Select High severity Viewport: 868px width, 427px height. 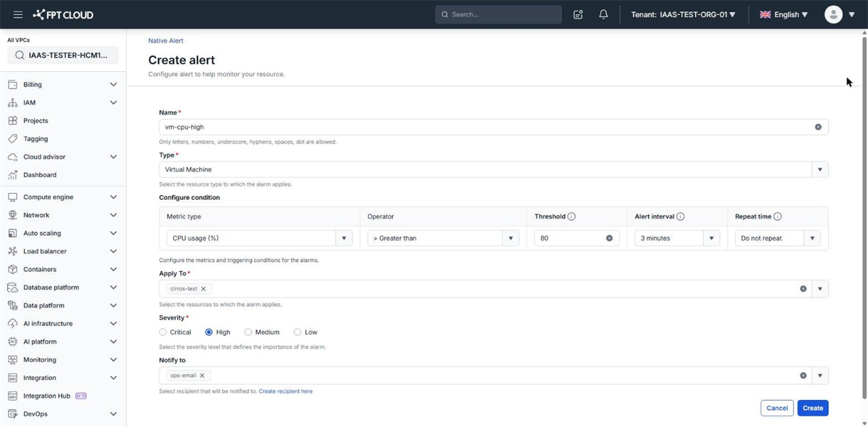pos(209,332)
